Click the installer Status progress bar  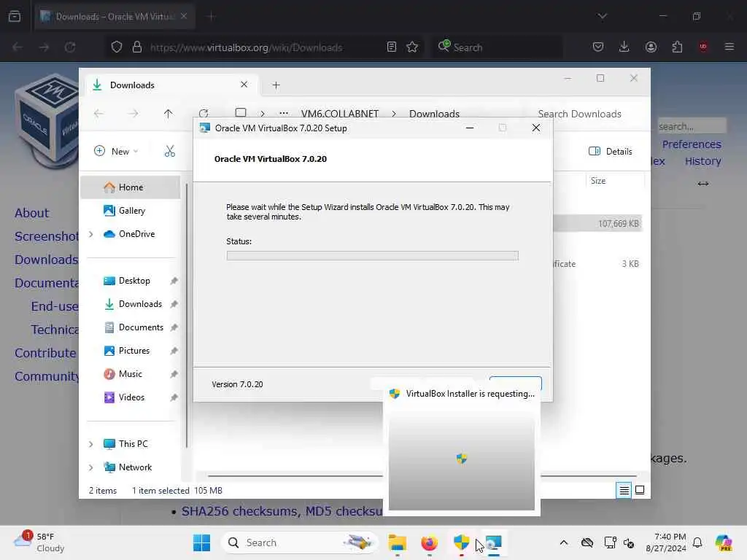[x=373, y=256]
